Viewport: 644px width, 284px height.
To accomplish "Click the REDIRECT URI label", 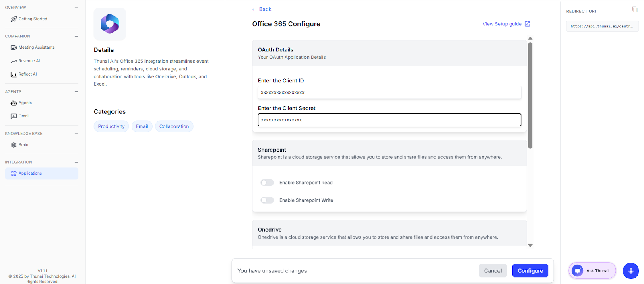I will click(x=581, y=11).
